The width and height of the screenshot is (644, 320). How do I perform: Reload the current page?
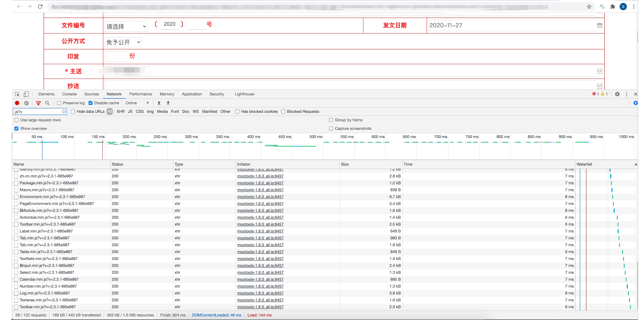tap(40, 7)
